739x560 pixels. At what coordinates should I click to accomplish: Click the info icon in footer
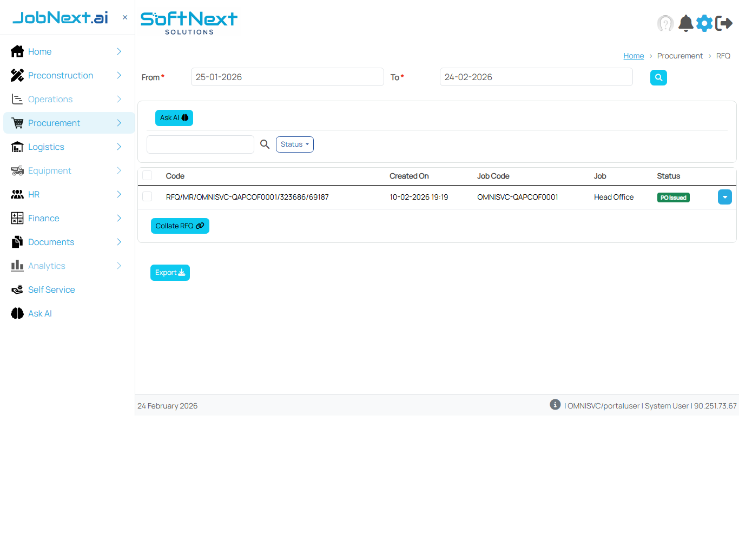(x=555, y=405)
